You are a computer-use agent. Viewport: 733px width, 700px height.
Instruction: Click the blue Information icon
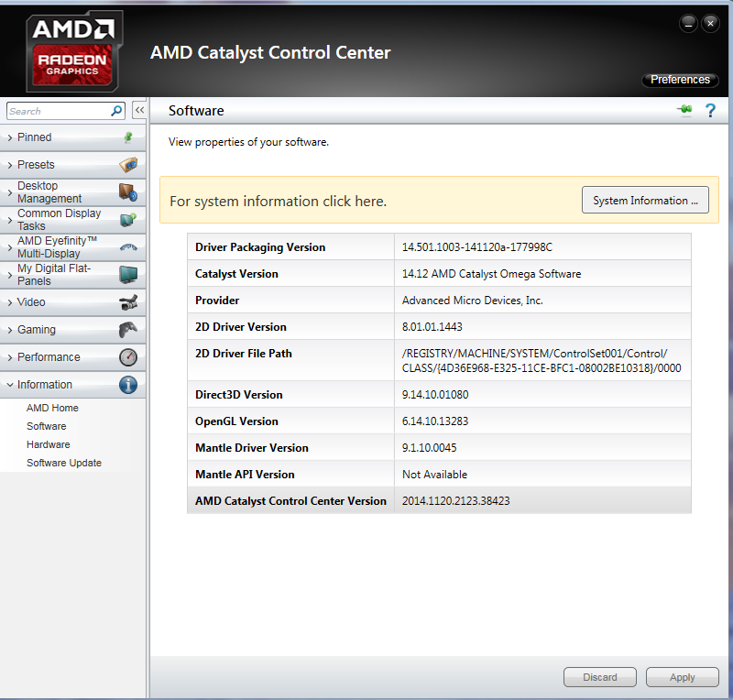pyautogui.click(x=128, y=385)
